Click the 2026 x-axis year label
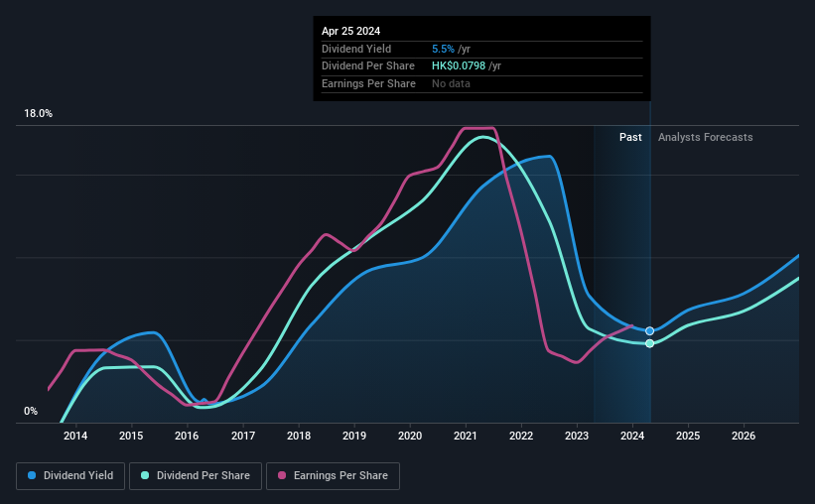 pos(744,436)
